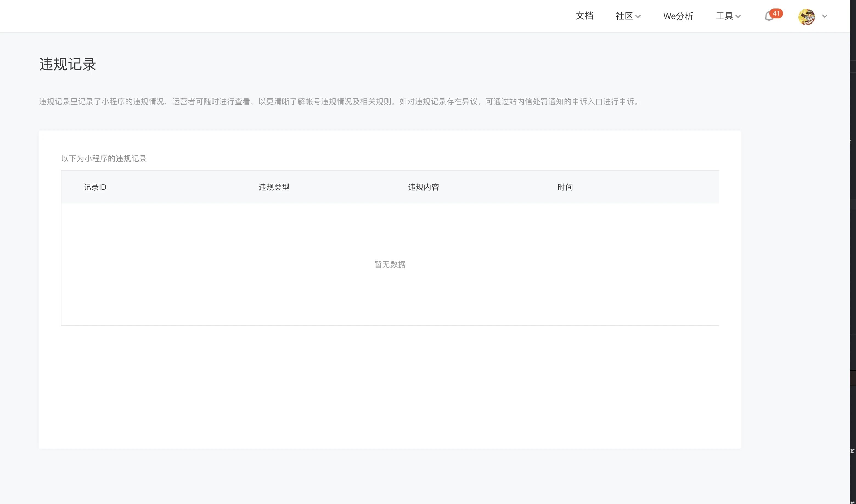
Task: Open the We分析 menu item
Action: pyautogui.click(x=678, y=16)
